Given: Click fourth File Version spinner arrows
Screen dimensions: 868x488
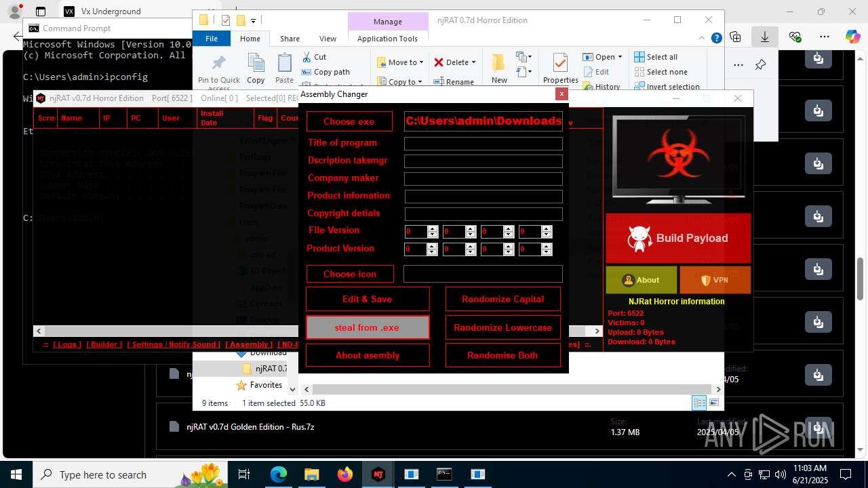Looking at the screenshot, I should 547,232.
